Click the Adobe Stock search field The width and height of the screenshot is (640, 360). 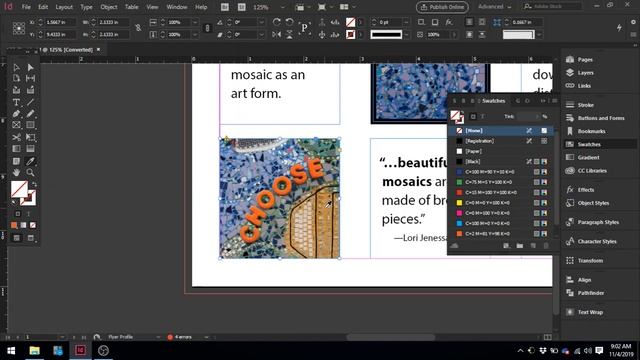click(552, 7)
